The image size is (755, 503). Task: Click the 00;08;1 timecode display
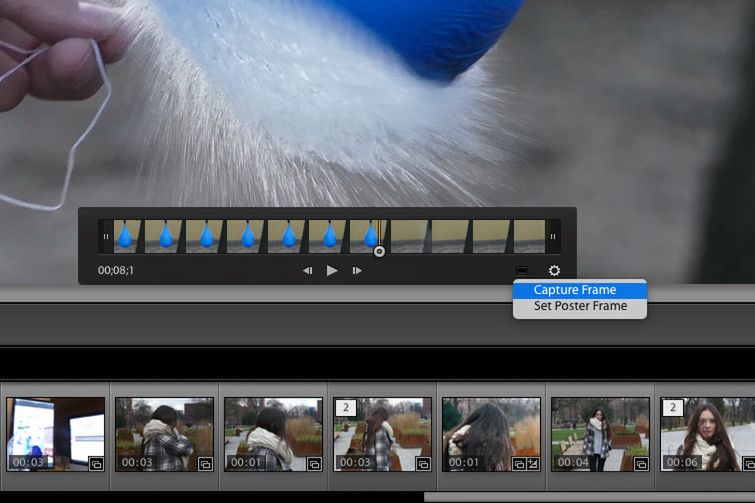(x=116, y=271)
